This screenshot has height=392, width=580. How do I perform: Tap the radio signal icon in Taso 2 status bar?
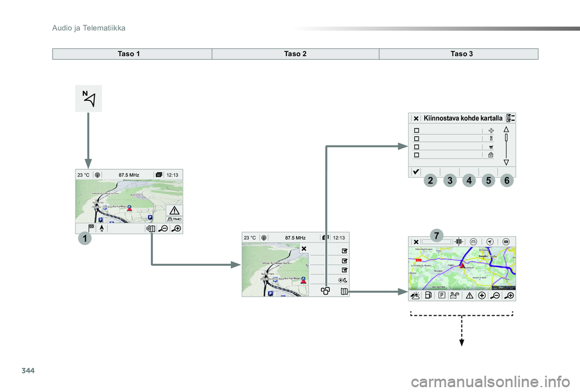pos(264,238)
